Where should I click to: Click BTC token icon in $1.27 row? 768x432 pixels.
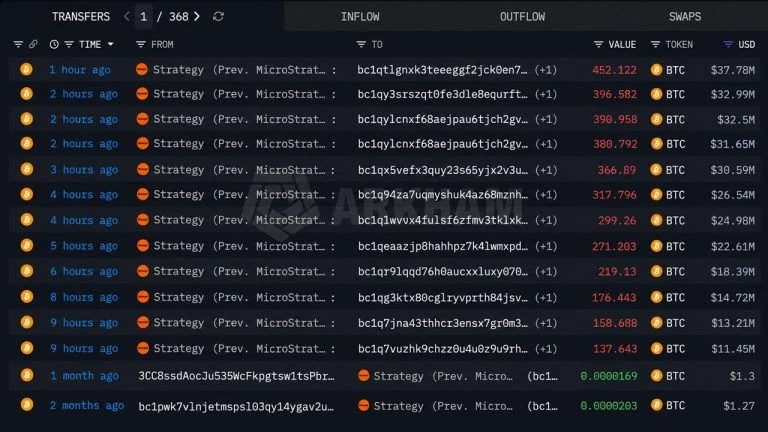click(x=656, y=406)
